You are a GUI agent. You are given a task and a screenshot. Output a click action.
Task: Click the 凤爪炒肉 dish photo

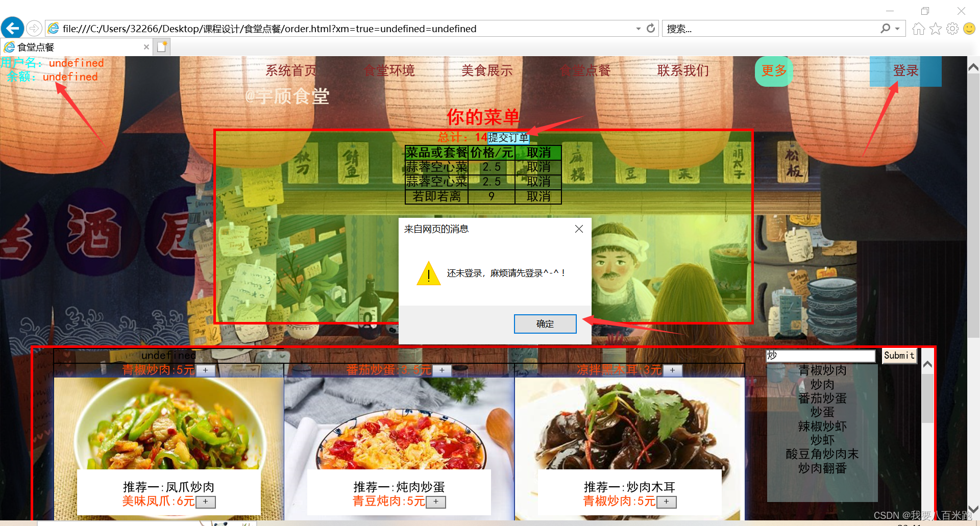click(169, 423)
